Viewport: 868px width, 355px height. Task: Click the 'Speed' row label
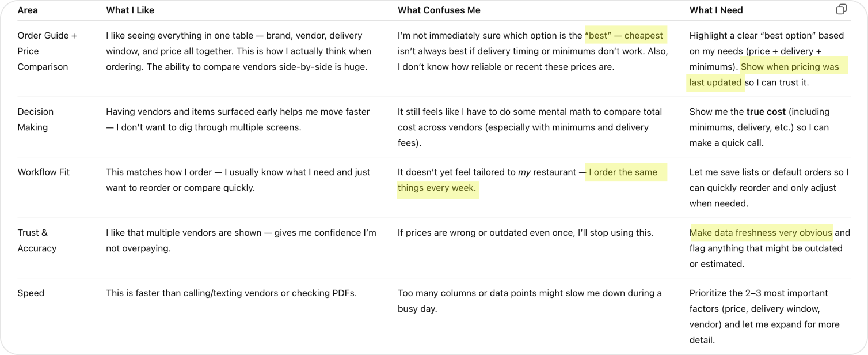pos(31,293)
